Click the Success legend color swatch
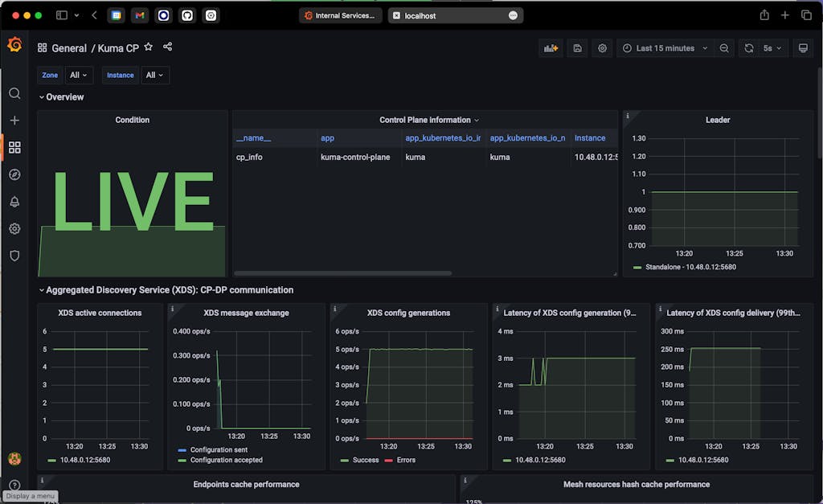 tap(344, 460)
